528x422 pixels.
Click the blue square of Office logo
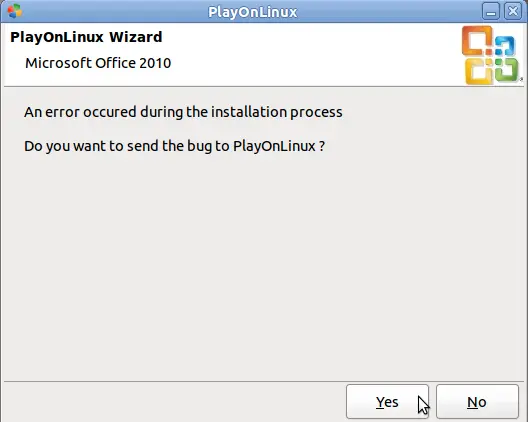504,45
